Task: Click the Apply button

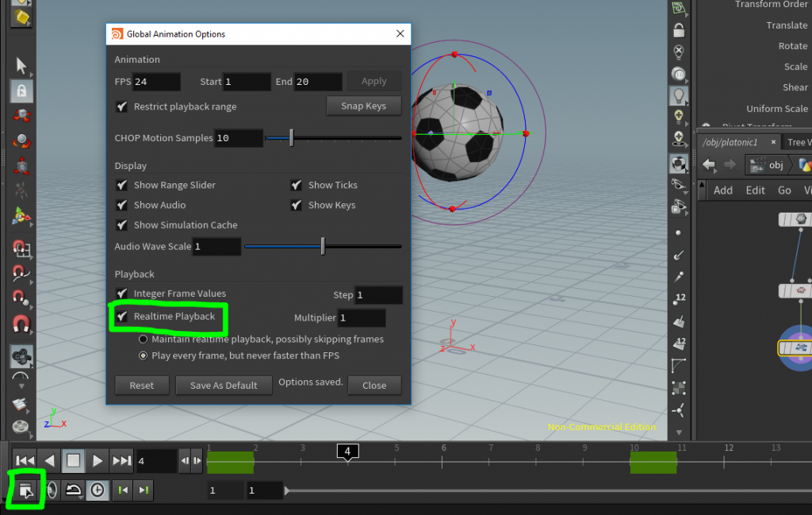Action: pos(373,81)
